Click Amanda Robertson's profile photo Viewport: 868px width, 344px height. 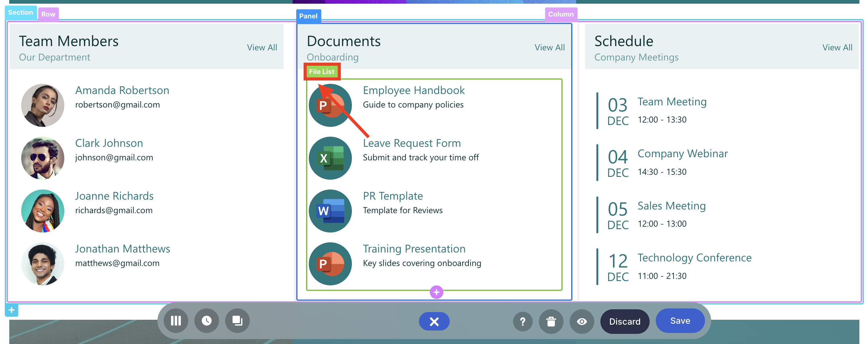tap(43, 105)
